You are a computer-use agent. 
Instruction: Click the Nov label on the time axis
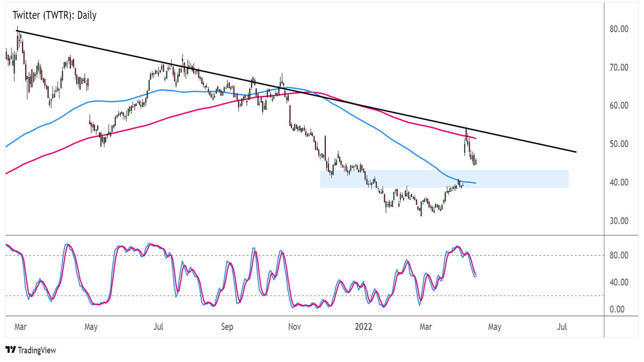tap(294, 326)
